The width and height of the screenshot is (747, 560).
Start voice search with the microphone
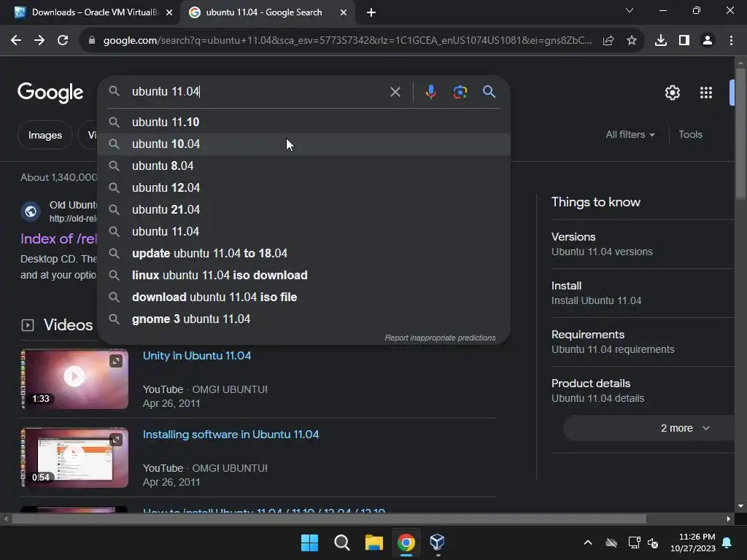(430, 91)
